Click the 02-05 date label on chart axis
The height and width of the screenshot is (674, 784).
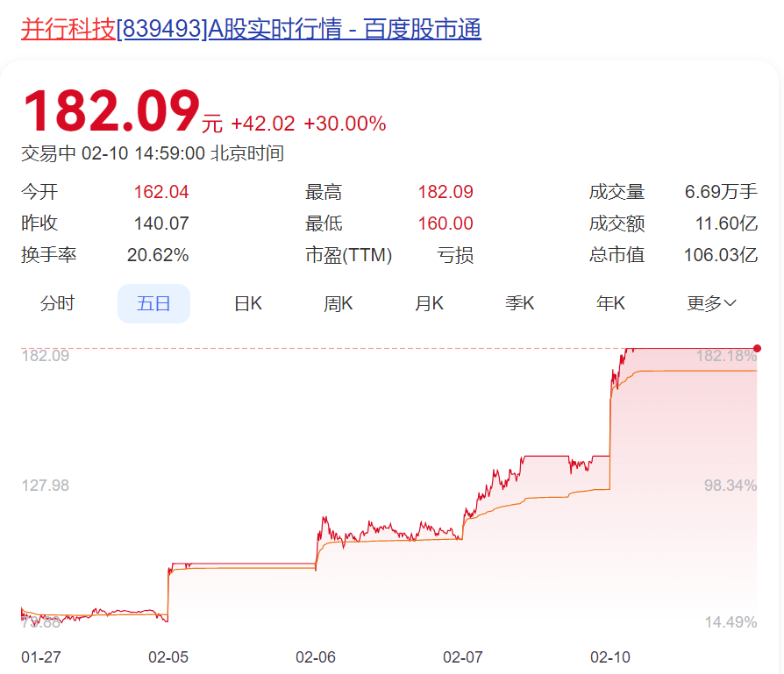(168, 657)
